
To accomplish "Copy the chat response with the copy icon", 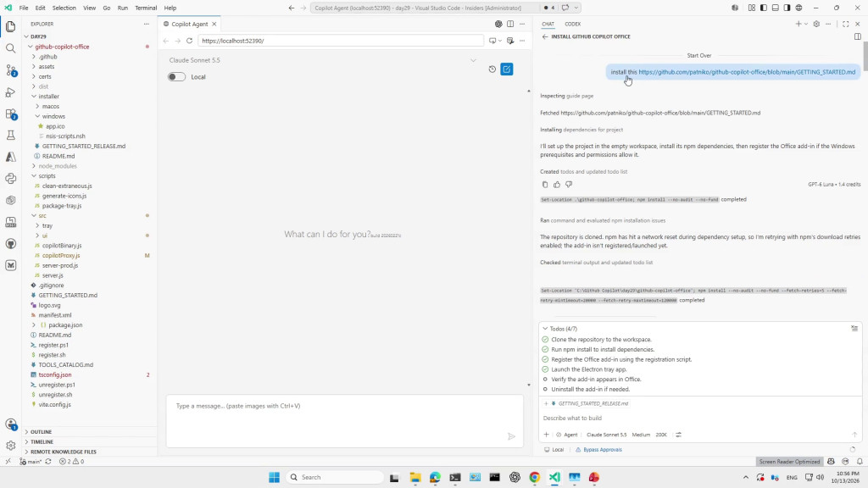I will click(545, 184).
